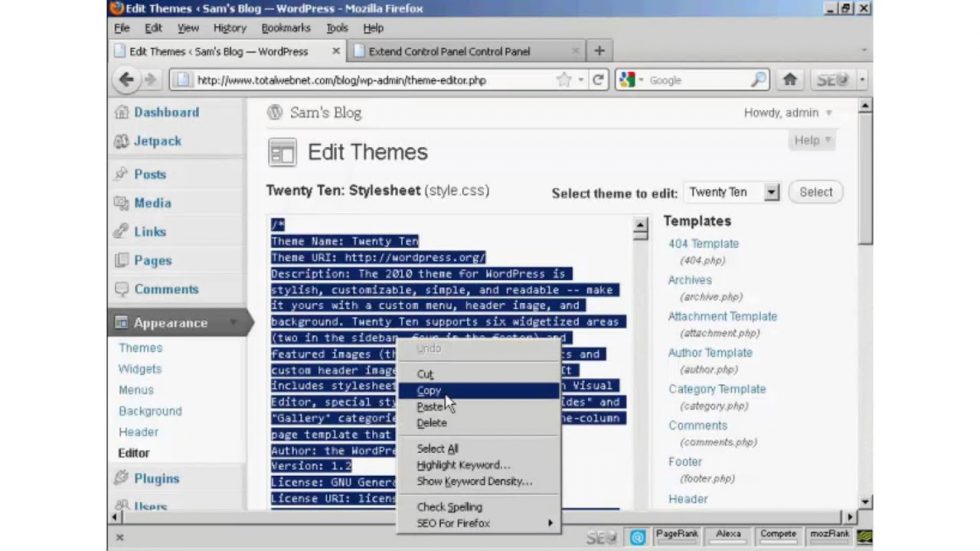The height and width of the screenshot is (551, 980).
Task: Open the bookmark star dropdown arrow
Action: (581, 80)
